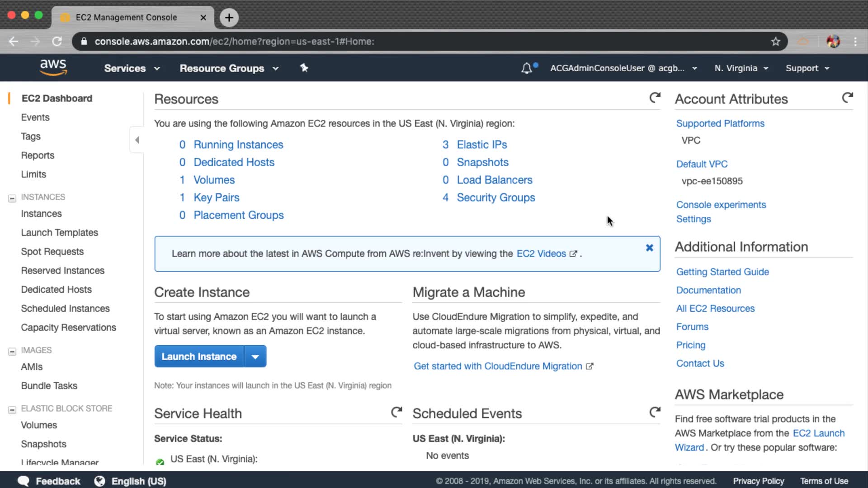Image resolution: width=868 pixels, height=488 pixels.
Task: Bookmark page with the star icon
Action: 776,42
